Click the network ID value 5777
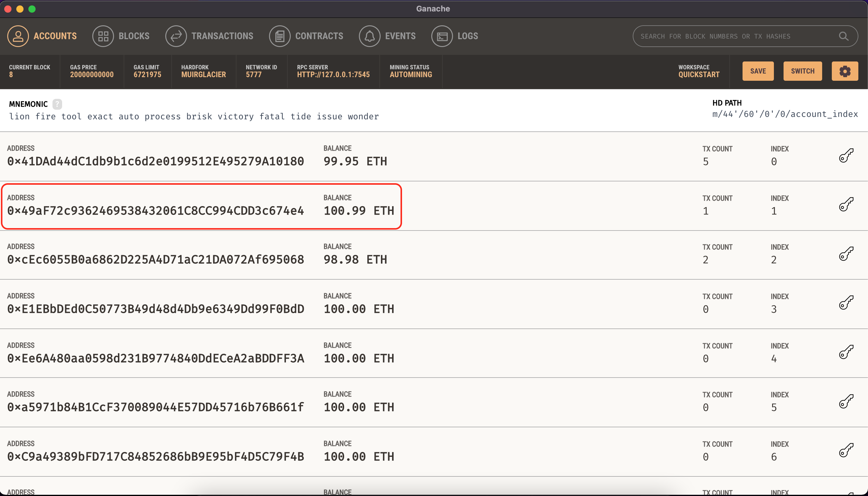 click(254, 75)
